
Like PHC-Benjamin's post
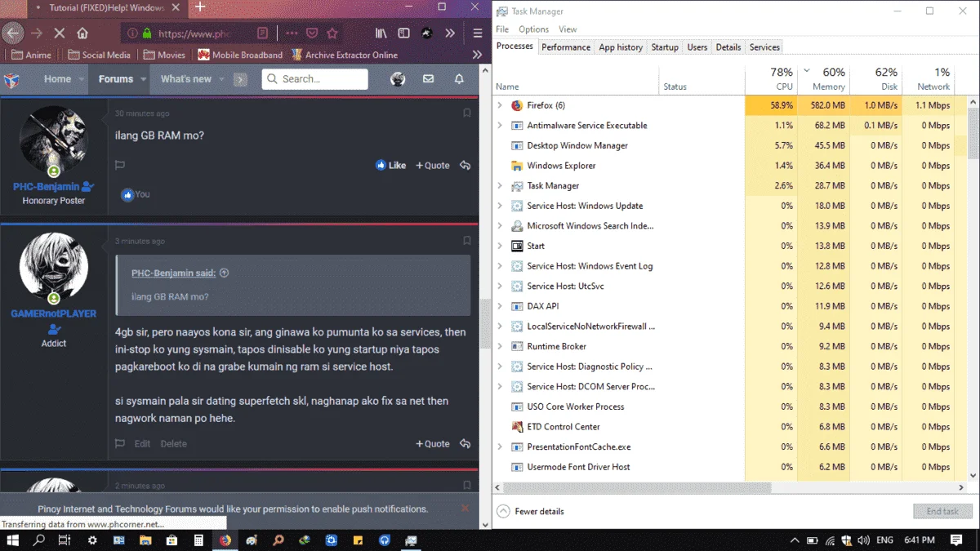tap(391, 165)
